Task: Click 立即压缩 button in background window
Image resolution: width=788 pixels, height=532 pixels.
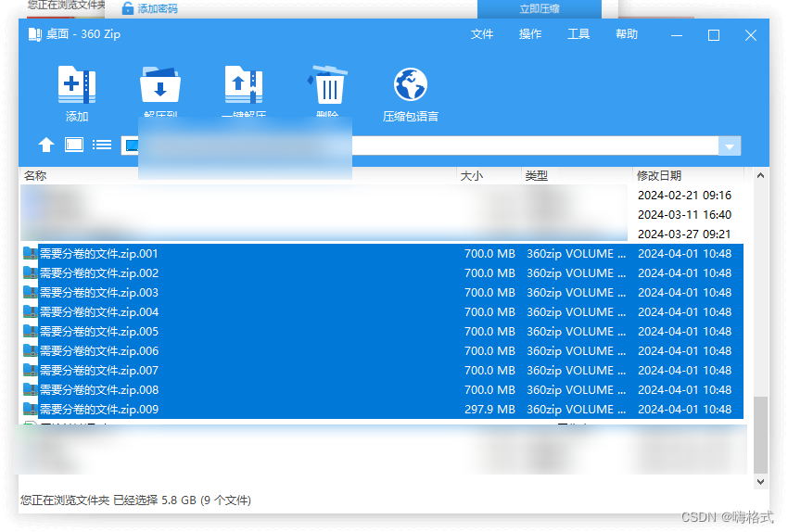Action: coord(540,9)
